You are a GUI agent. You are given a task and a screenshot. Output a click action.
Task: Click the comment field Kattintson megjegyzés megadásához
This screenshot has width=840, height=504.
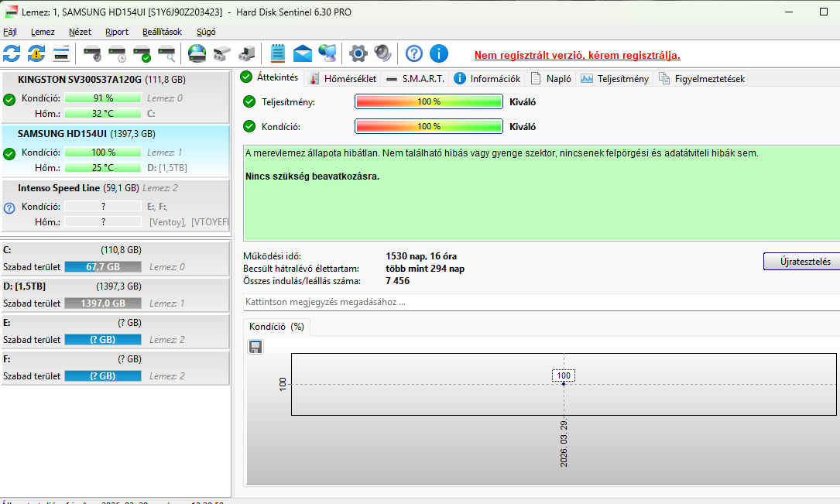coord(541,302)
